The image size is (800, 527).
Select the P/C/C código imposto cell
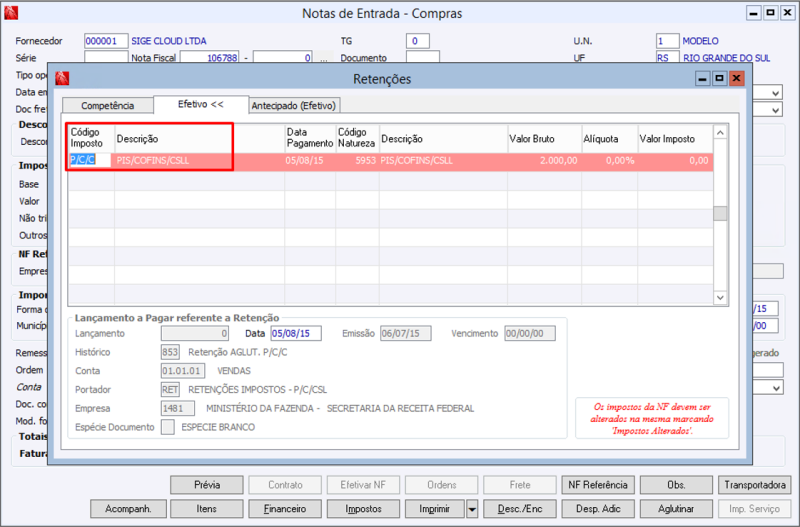point(90,160)
